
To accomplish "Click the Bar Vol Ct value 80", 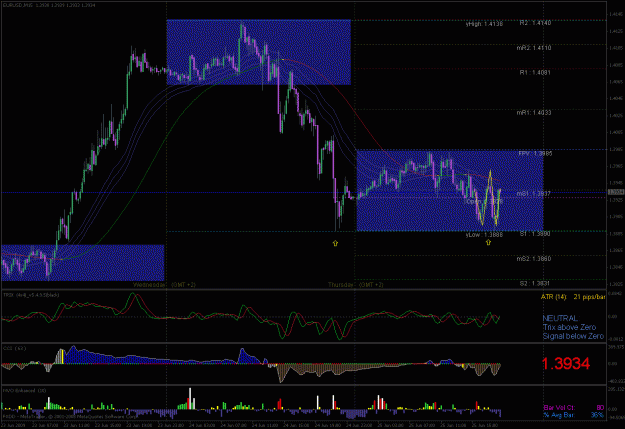I will pos(600,408).
